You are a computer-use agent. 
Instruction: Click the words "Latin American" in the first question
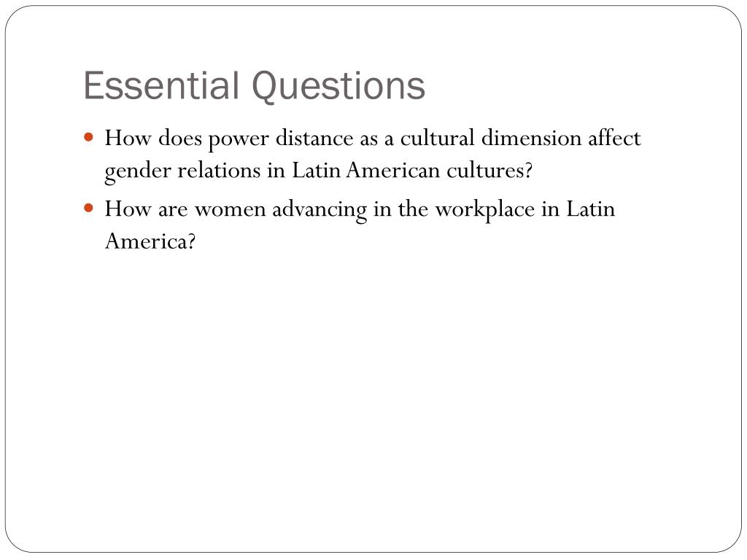(x=365, y=170)
